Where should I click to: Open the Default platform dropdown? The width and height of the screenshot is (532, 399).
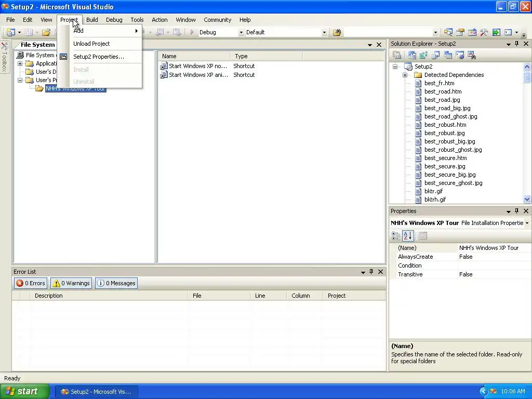324,33
